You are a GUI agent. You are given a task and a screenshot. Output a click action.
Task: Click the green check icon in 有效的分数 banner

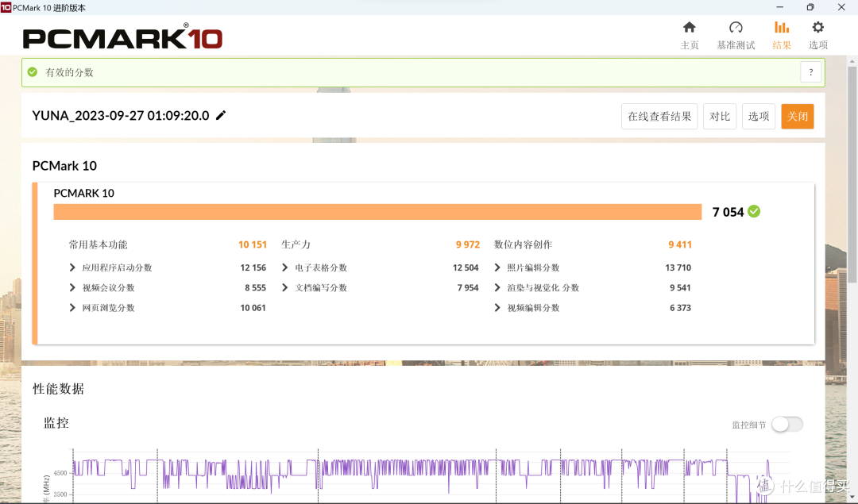tap(33, 72)
